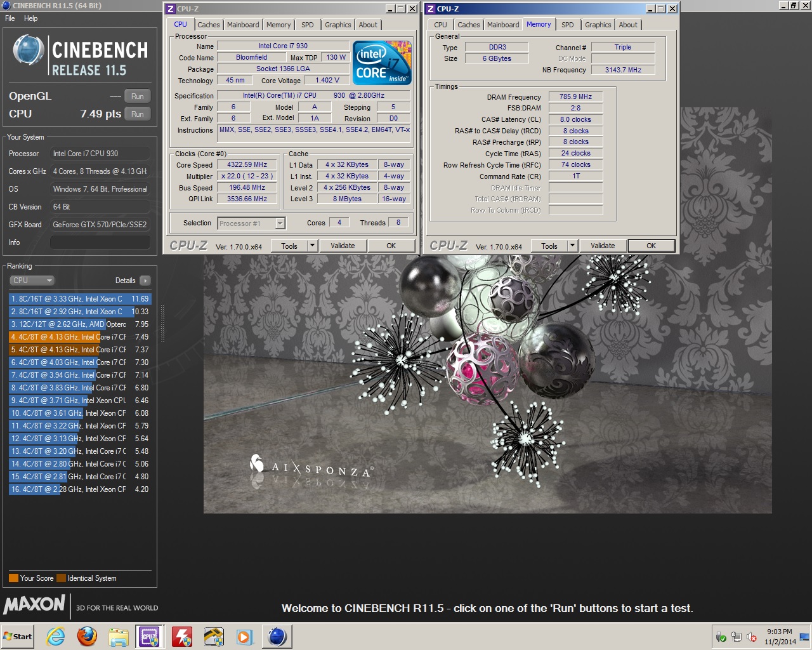Viewport: 812px width, 650px height.
Task: Open the CPU ranking type dropdown
Action: point(32,281)
